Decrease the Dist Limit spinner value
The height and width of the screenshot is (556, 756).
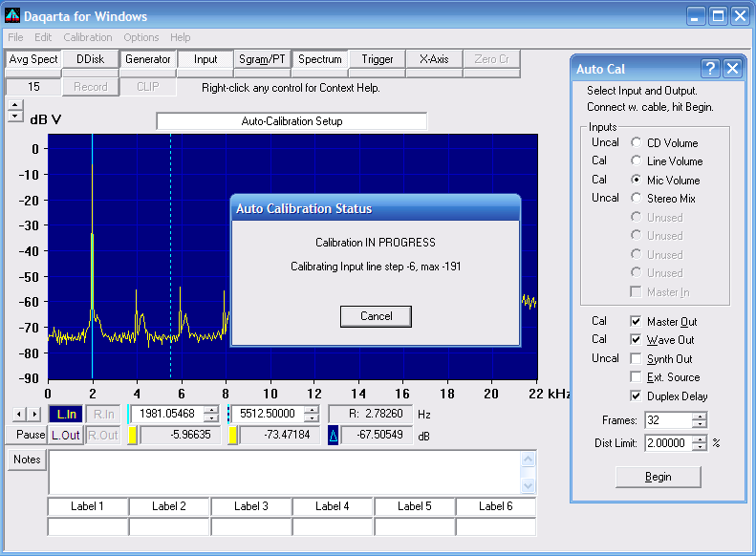tap(700, 447)
